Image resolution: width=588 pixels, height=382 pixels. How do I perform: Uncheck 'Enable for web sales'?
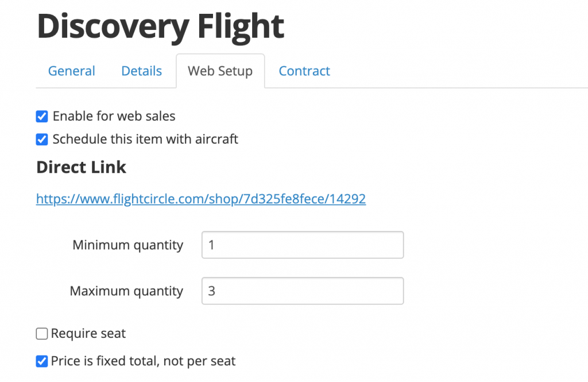click(41, 116)
